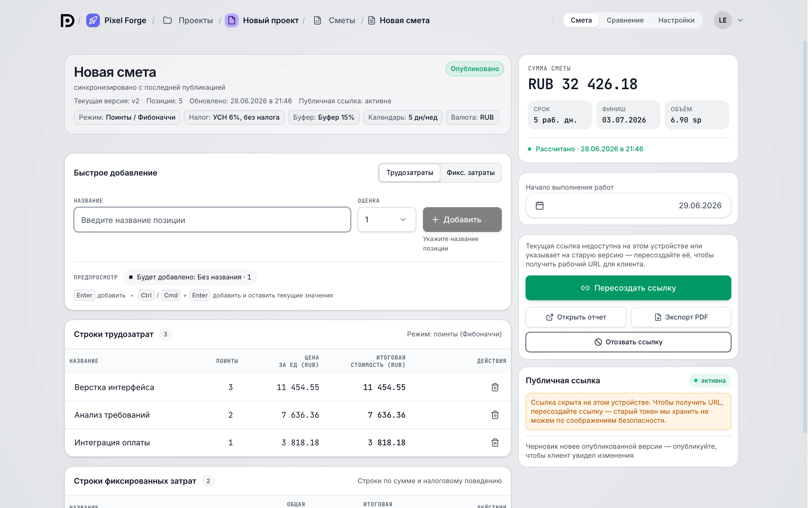Click the Режим: Поинты / Фибоначчи chip
Screen dimensions: 812x508
[127, 117]
